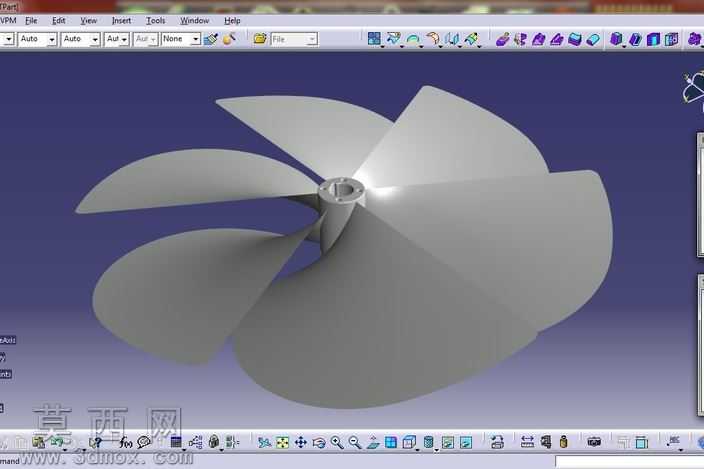Click the Shading view mode cylinder icon
Viewport: 704px width, 469px height.
[428, 443]
